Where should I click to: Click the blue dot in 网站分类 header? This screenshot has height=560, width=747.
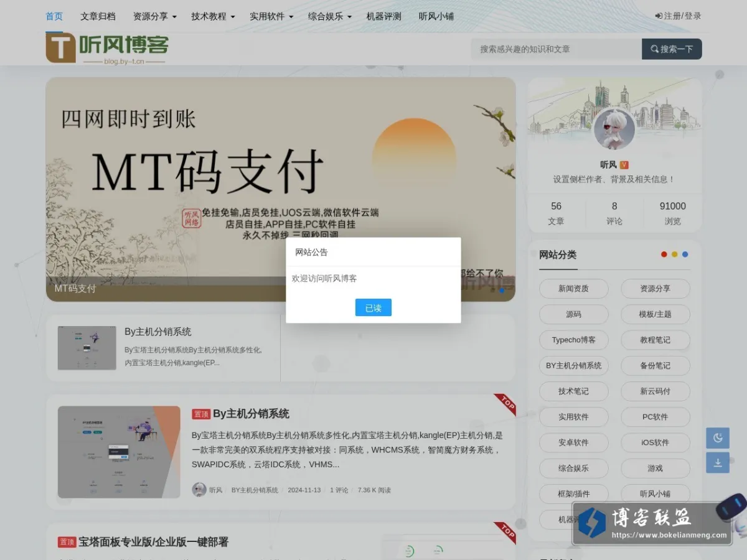pos(685,254)
